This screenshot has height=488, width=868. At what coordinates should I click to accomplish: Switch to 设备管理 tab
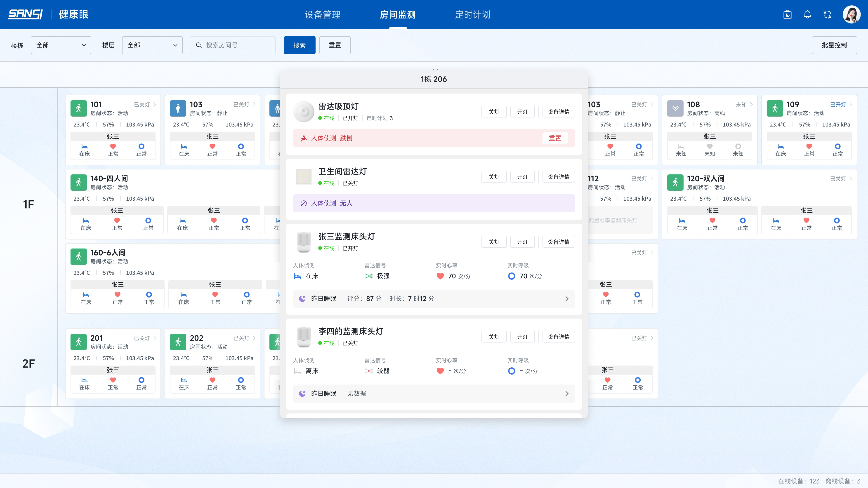(323, 14)
